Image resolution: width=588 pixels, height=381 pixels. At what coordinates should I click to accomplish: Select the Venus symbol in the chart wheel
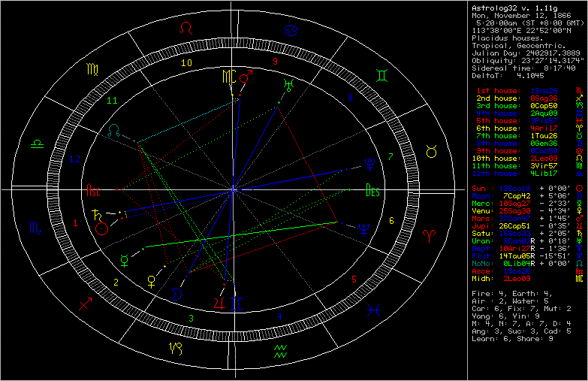(152, 280)
